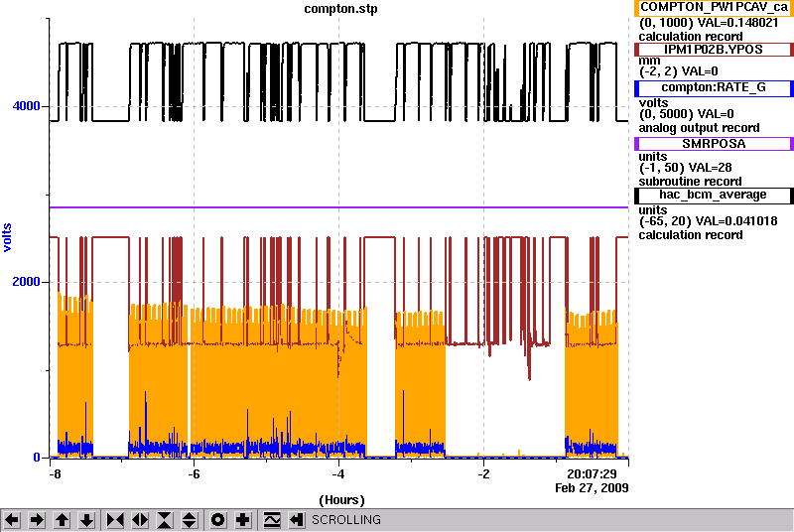794x532 pixels.
Task: Click the volts y-axis label
Action: tap(7, 237)
